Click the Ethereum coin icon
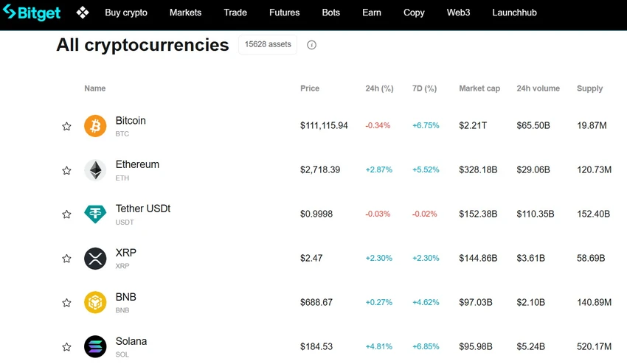 (x=95, y=170)
